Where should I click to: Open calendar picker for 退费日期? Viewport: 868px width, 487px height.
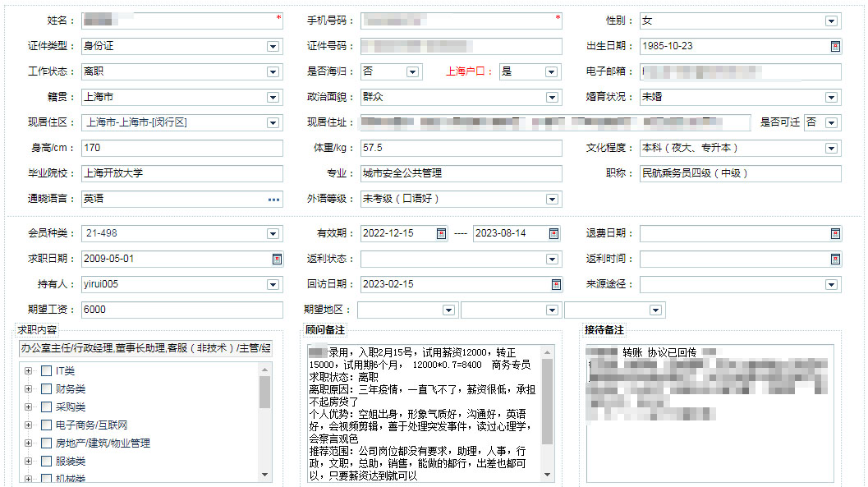835,233
